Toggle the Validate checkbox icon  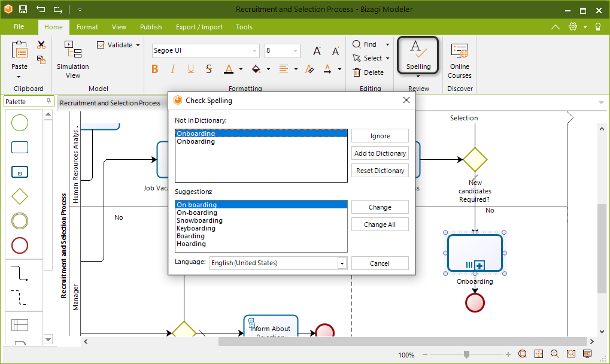(x=101, y=45)
